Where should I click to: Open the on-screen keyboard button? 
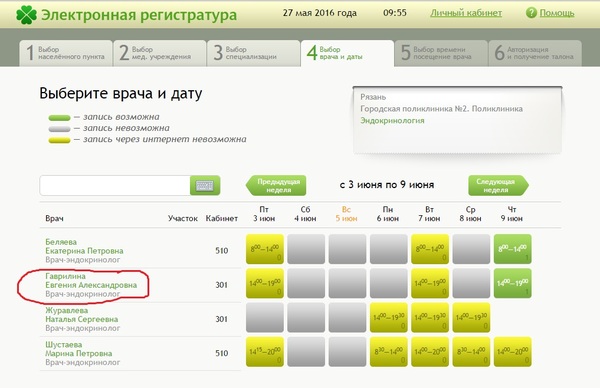205,186
